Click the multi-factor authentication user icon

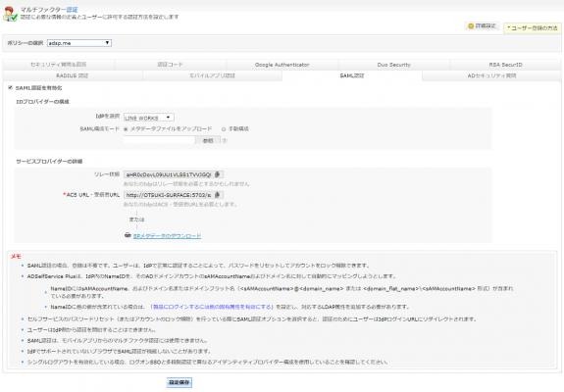click(10, 14)
